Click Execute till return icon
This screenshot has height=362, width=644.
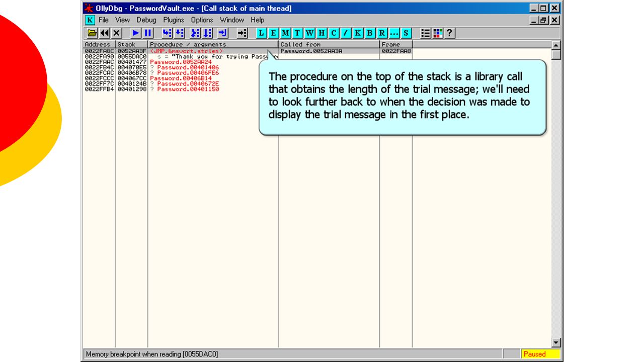pos(223,33)
